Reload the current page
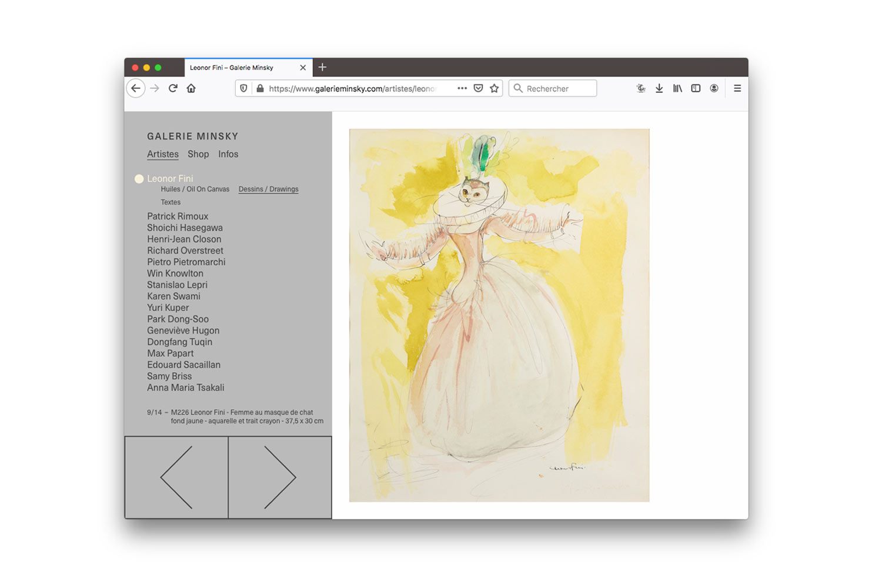882x588 pixels. tap(173, 88)
